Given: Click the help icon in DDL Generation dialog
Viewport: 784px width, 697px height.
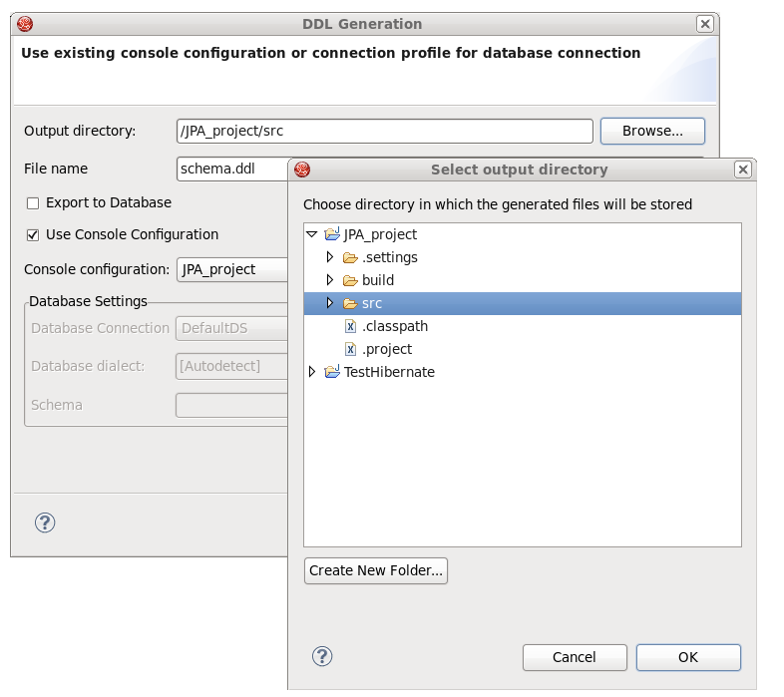Looking at the screenshot, I should (45, 523).
